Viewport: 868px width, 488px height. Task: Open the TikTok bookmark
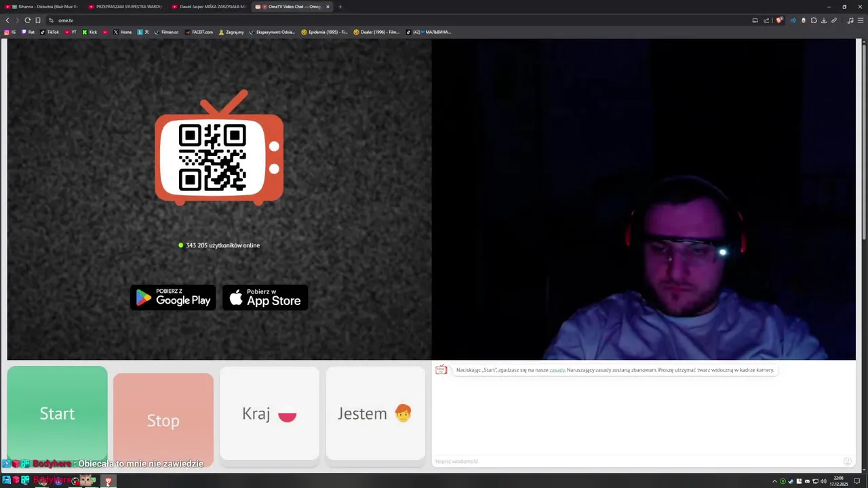pyautogui.click(x=50, y=32)
